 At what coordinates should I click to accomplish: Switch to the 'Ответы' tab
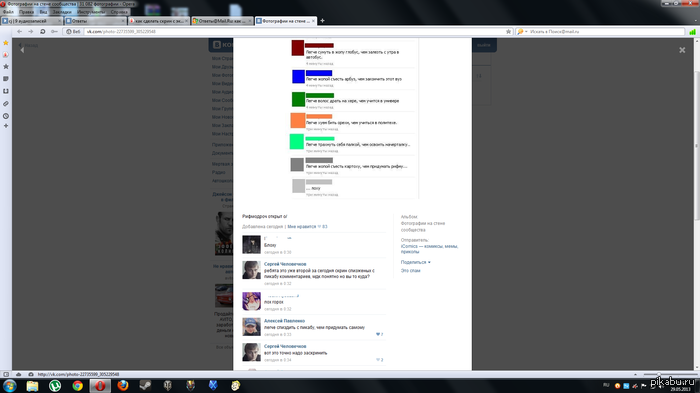95,21
